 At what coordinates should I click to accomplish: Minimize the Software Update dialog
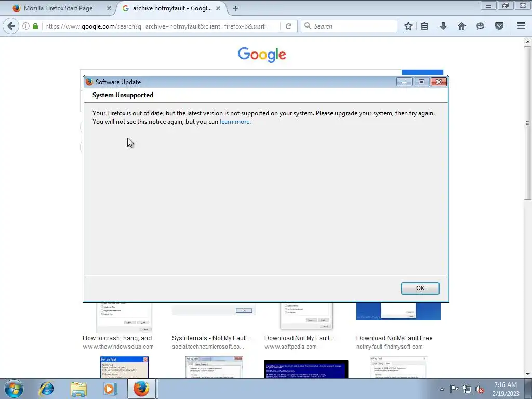click(404, 82)
